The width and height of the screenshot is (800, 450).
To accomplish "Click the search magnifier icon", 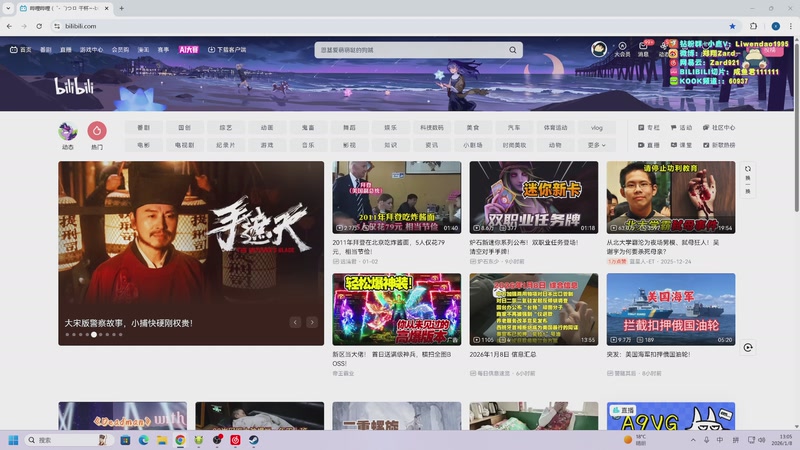I will pos(513,49).
